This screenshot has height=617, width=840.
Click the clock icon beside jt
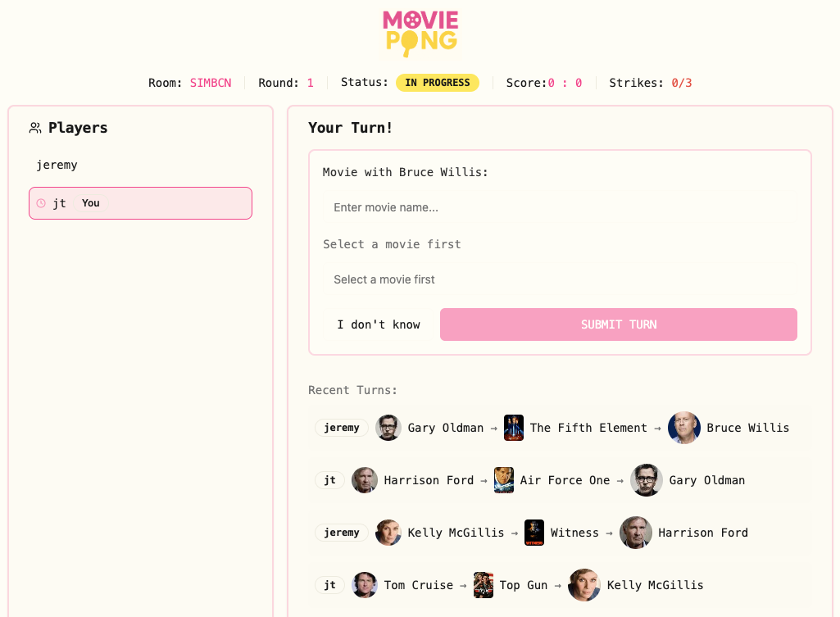click(x=41, y=203)
